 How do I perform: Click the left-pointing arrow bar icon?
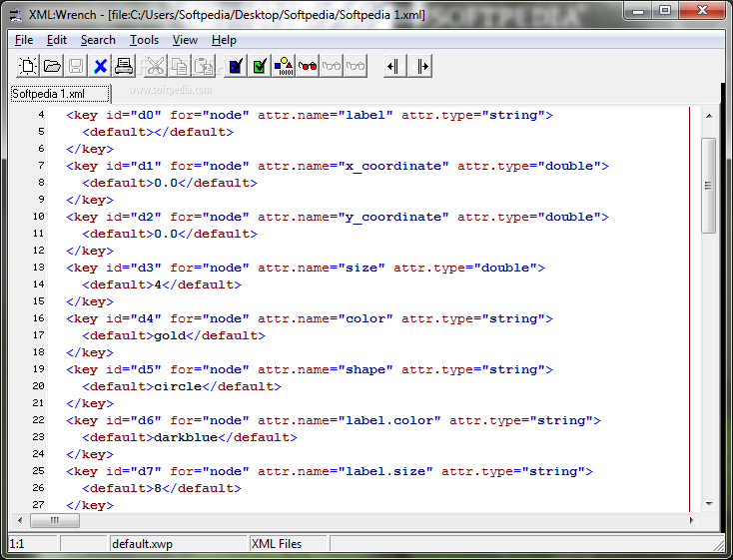coord(394,66)
